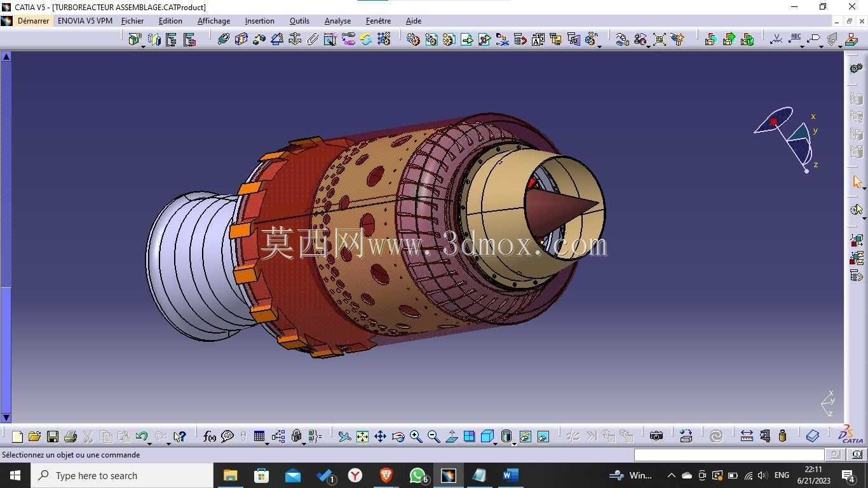868x488 pixels.
Task: Create a new document with New icon
Action: pyautogui.click(x=17, y=436)
